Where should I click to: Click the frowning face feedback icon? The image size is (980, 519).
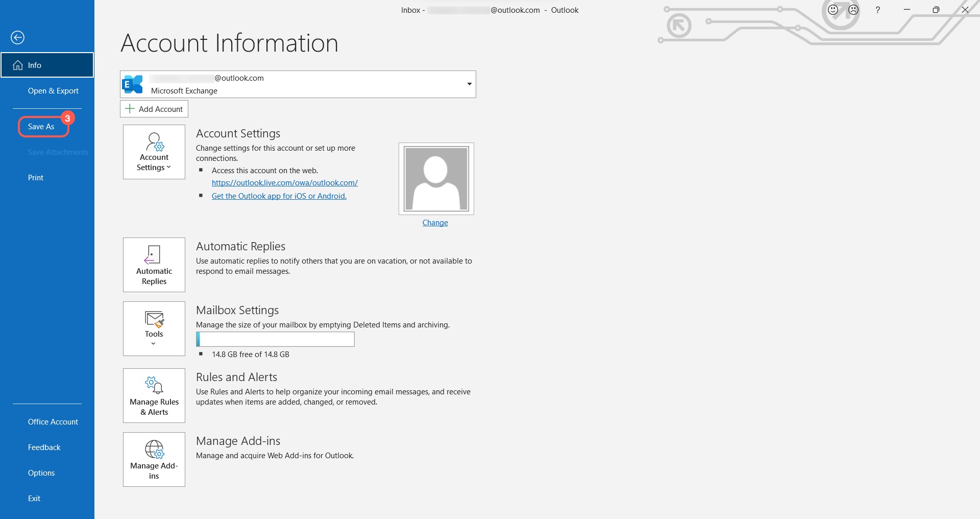click(853, 10)
